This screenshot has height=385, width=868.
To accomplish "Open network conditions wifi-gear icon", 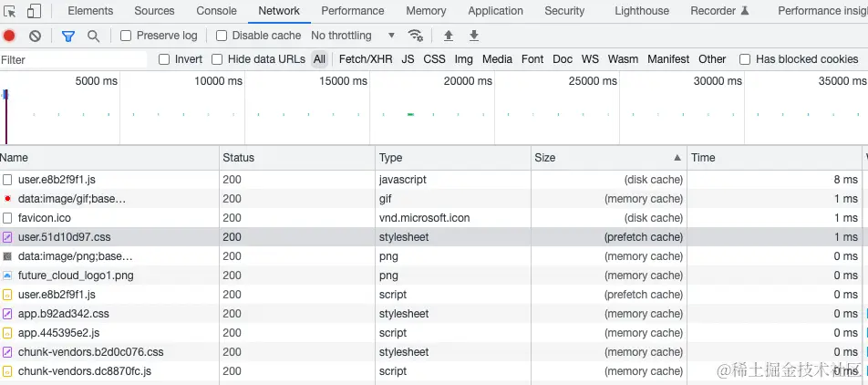I will click(x=415, y=36).
